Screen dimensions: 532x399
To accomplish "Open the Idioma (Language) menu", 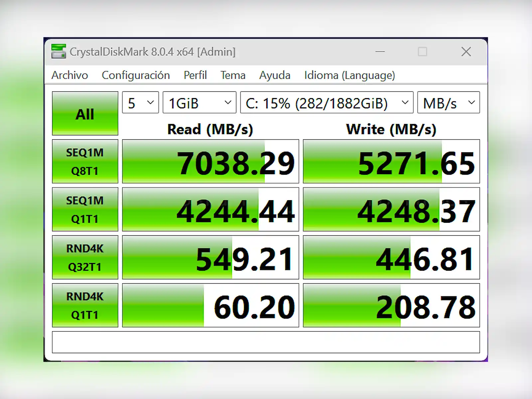I will point(349,75).
